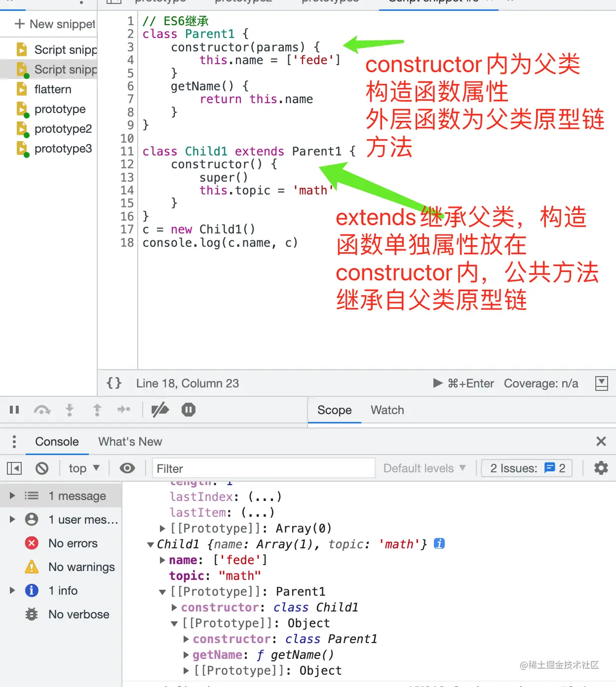Click line number 18 in gutter
Image resolution: width=616 pixels, height=687 pixels.
(x=127, y=242)
